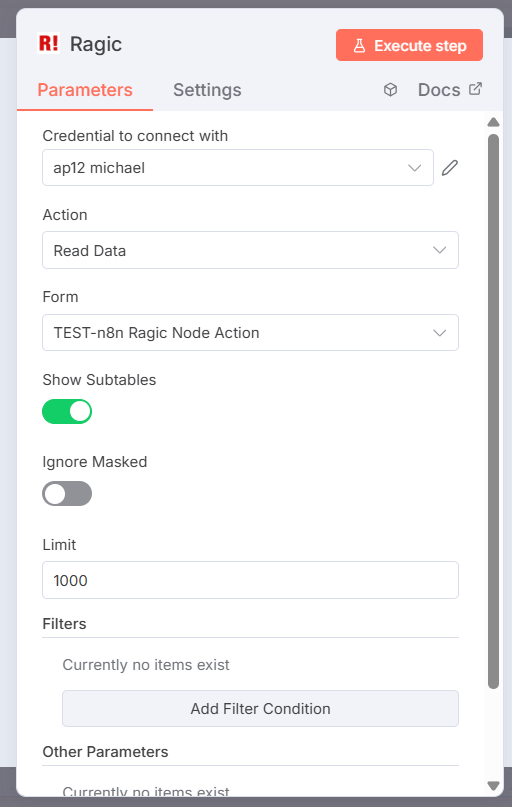This screenshot has height=807, width=512.
Task: Disable the Show Subtables toggle
Action: [x=67, y=412]
